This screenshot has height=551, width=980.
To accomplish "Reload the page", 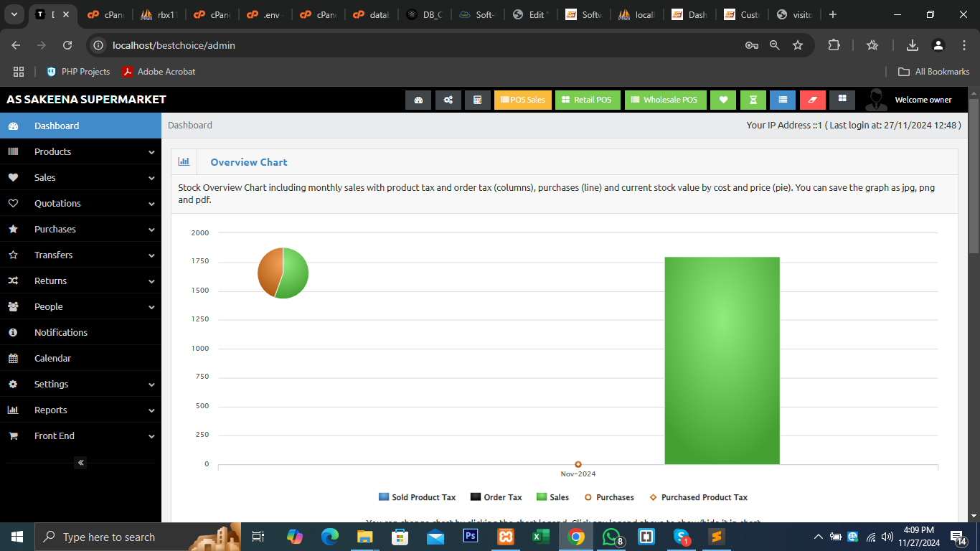I will point(67,45).
